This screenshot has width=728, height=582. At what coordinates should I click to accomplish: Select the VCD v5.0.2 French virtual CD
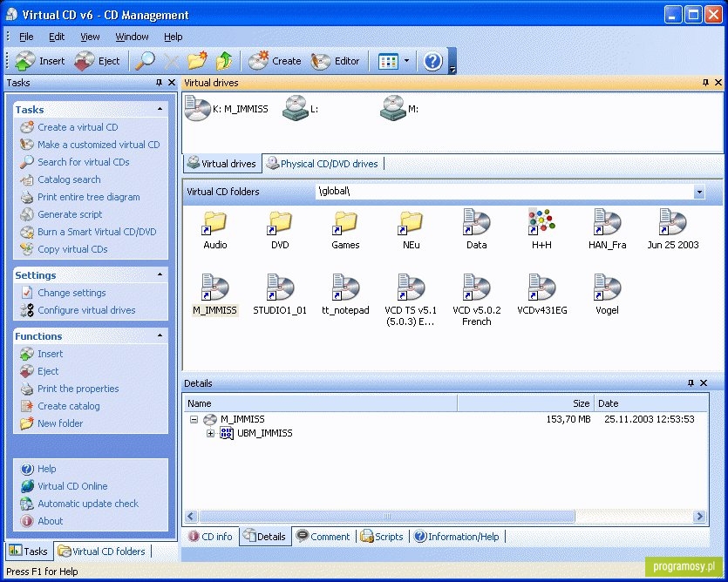[476, 301]
